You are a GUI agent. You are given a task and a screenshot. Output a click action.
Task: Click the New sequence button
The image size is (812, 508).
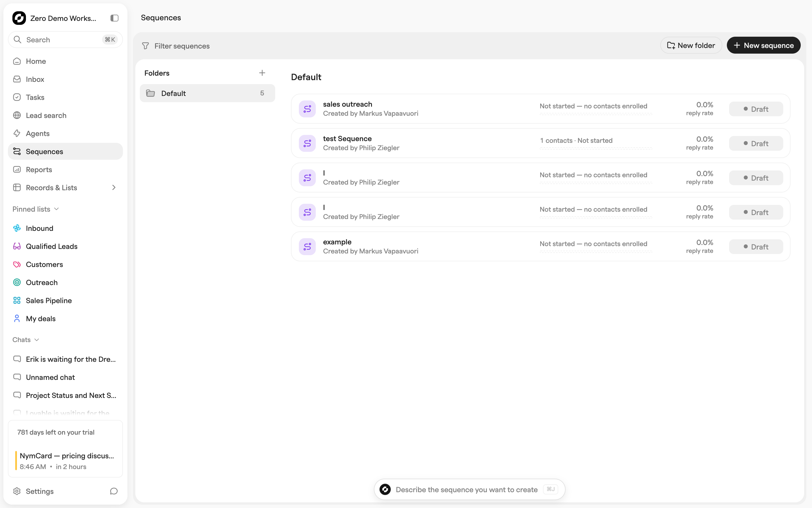tap(763, 45)
